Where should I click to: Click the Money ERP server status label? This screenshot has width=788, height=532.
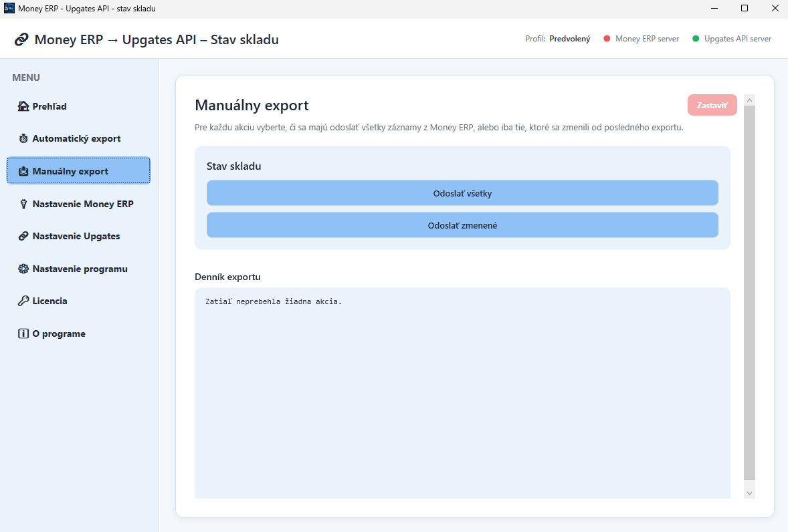[648, 39]
